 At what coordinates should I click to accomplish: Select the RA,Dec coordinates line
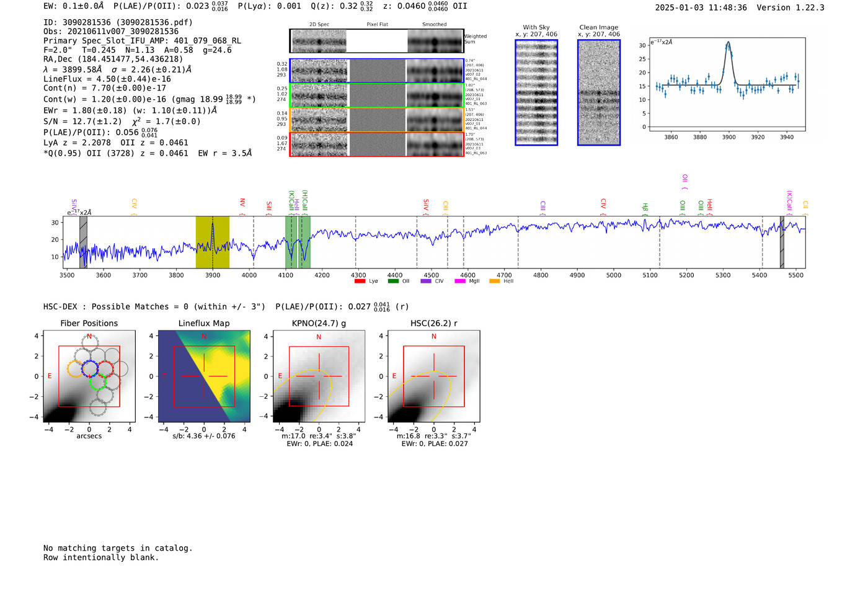coord(113,59)
